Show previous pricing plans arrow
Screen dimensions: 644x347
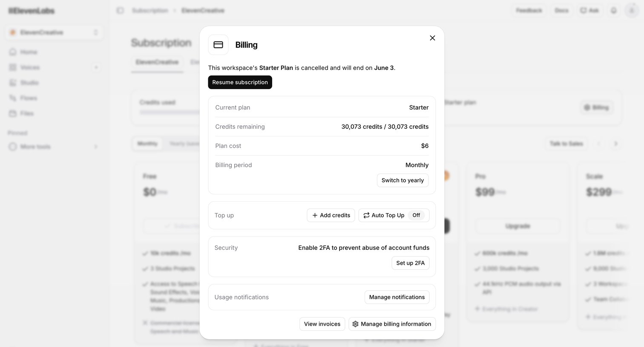pyautogui.click(x=599, y=144)
